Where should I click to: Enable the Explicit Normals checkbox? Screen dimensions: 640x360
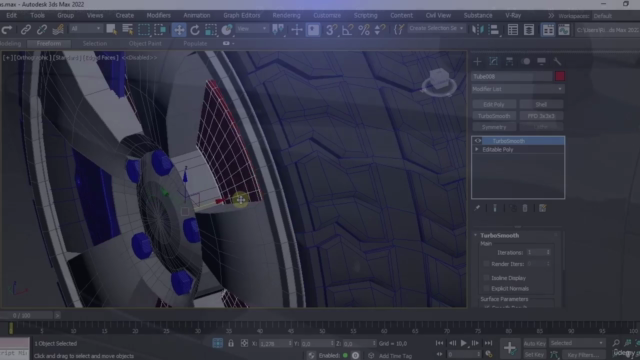coord(486,289)
